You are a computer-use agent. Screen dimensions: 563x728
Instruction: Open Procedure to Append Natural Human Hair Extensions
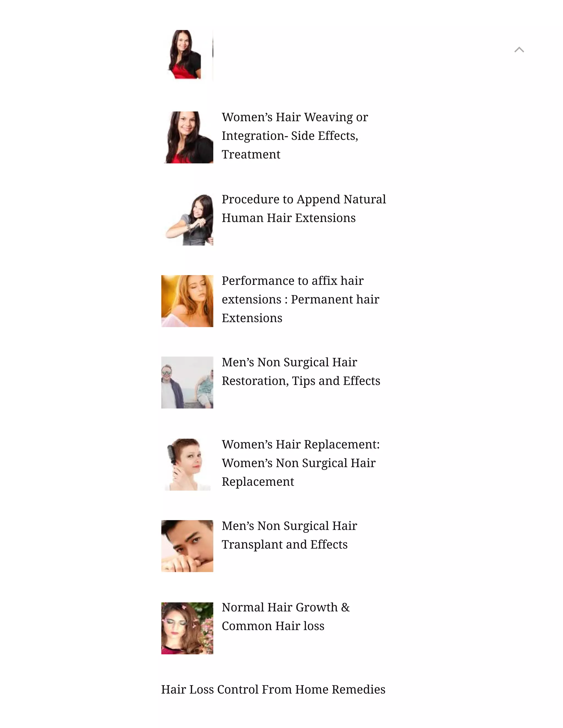click(x=304, y=208)
